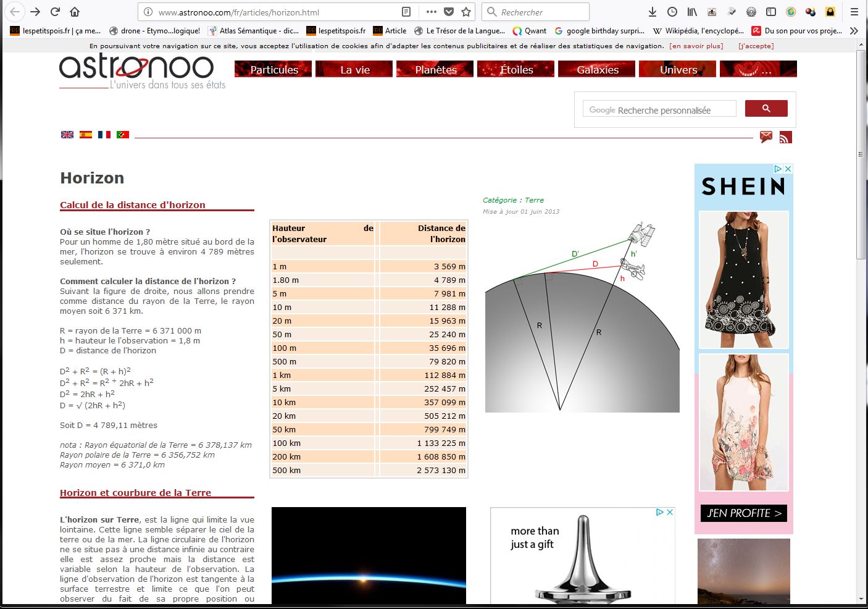The width and height of the screenshot is (868, 609).
Task: Click the Google Recherche personnalisée search field
Action: 659,109
